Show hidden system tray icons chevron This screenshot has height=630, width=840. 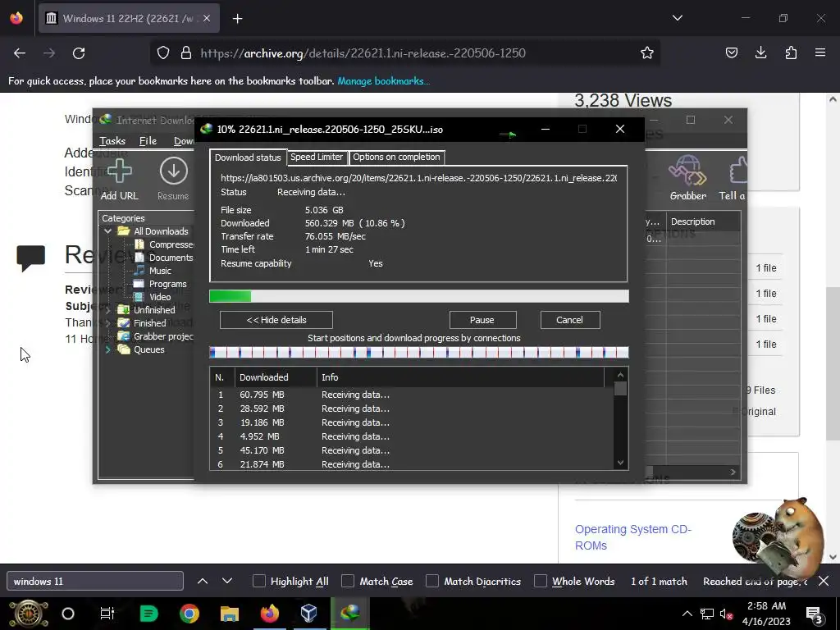[687, 614]
